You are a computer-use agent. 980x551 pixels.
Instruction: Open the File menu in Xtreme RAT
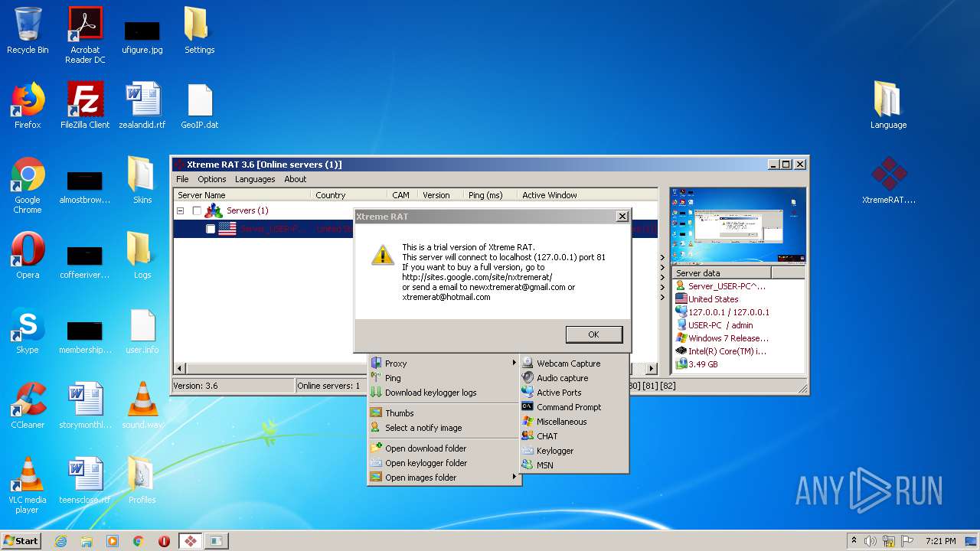[182, 179]
